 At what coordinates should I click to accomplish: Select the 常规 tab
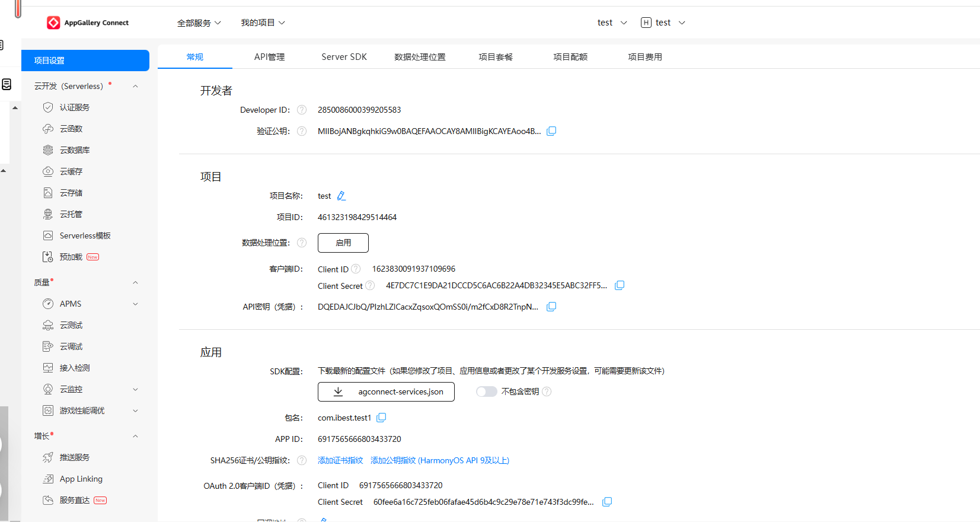(x=195, y=57)
